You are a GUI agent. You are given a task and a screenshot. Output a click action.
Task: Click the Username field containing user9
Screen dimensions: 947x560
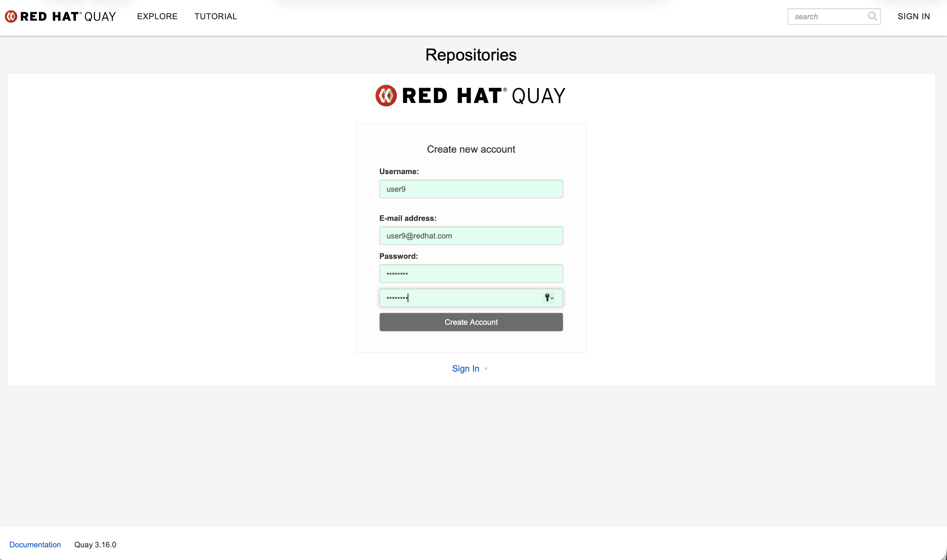coord(470,189)
